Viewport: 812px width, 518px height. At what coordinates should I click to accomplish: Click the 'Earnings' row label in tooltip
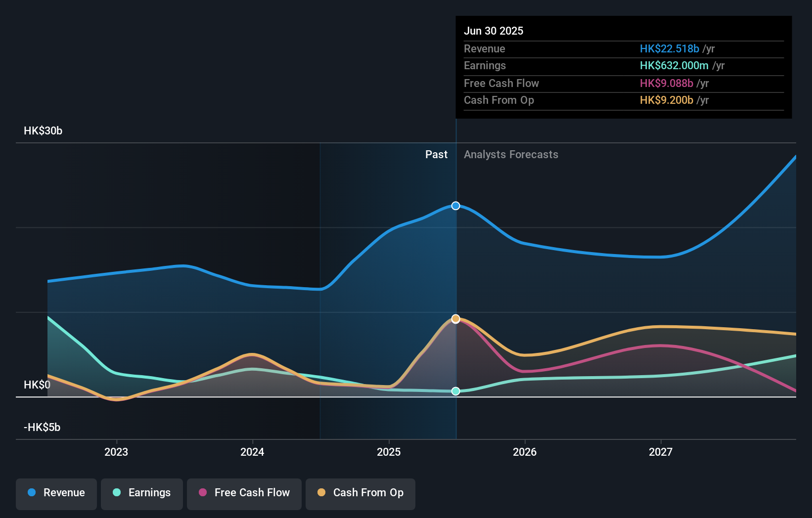coord(485,65)
